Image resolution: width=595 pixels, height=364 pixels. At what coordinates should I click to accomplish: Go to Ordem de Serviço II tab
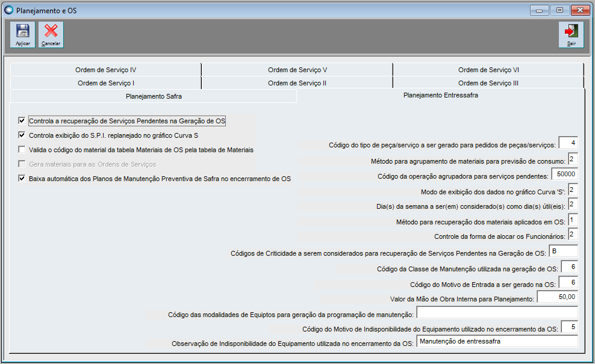click(297, 83)
